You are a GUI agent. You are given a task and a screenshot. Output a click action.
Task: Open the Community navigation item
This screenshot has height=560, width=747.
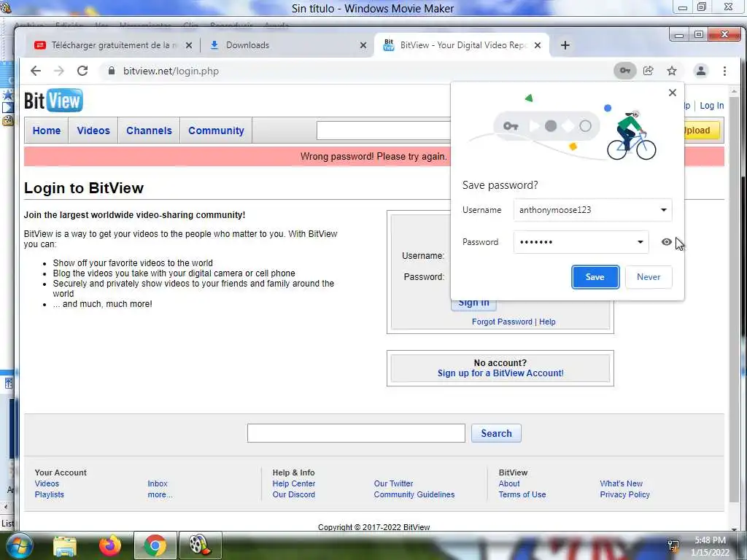pyautogui.click(x=216, y=131)
